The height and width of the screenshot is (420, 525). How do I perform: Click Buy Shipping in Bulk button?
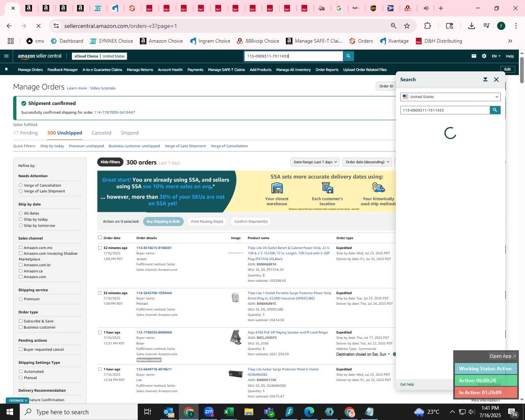coord(163,221)
